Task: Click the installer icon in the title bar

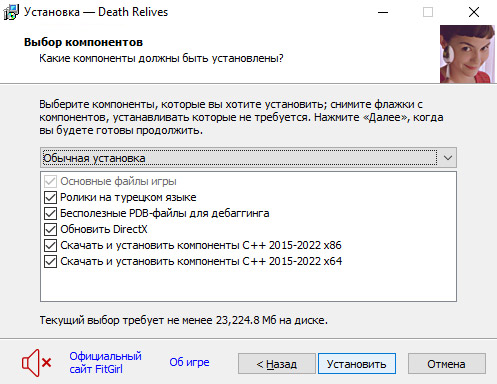Action: [11, 12]
